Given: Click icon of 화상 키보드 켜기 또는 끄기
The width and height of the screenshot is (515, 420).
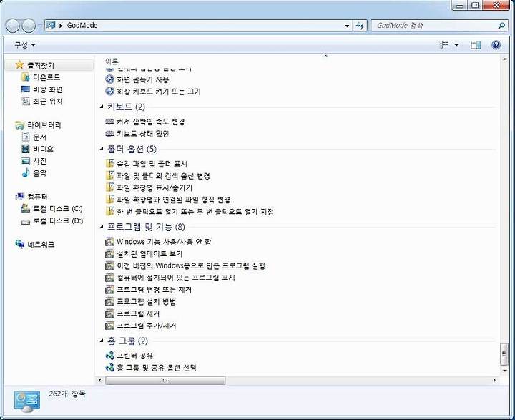Looking at the screenshot, I should (x=109, y=91).
